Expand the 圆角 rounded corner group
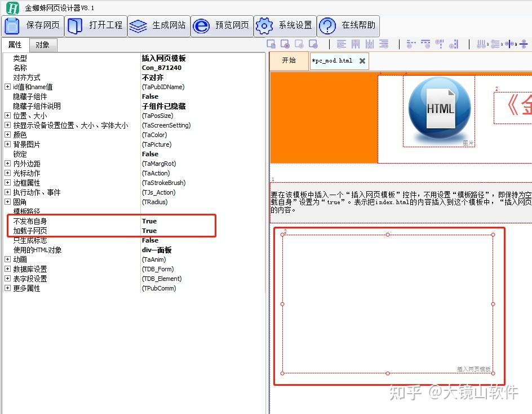 (x=7, y=202)
